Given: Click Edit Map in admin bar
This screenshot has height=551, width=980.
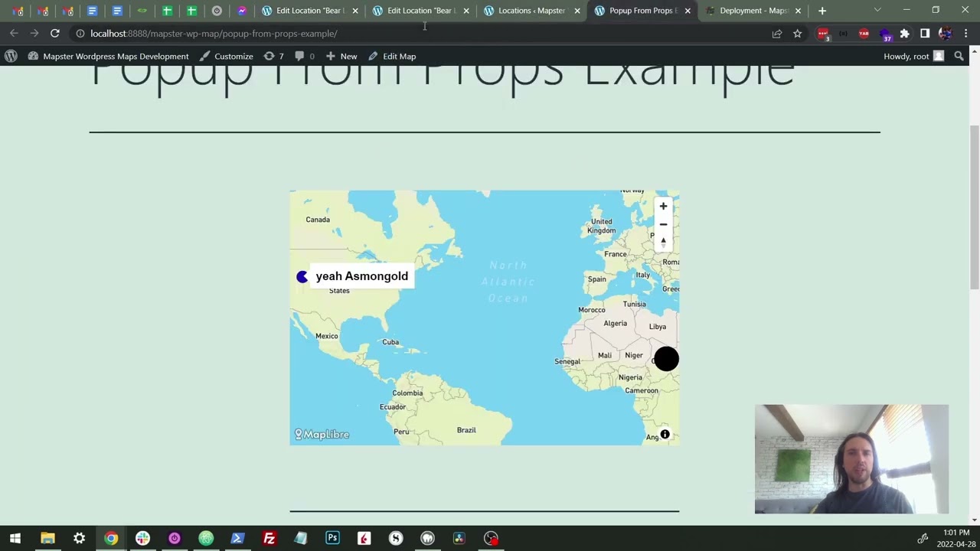Looking at the screenshot, I should pyautogui.click(x=392, y=56).
